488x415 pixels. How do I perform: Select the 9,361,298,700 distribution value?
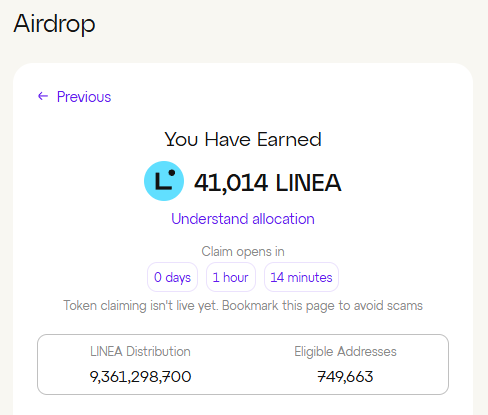tap(140, 377)
